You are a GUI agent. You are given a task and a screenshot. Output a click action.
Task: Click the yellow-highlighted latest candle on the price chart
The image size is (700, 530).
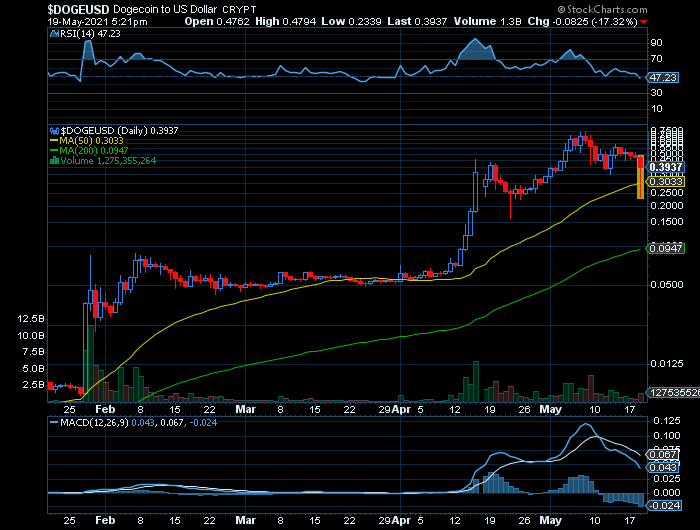(641, 177)
